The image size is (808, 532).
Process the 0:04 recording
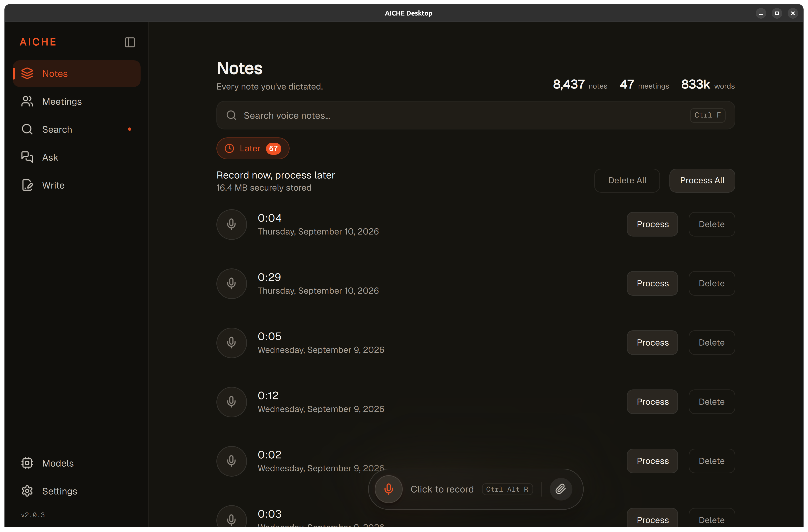click(652, 224)
